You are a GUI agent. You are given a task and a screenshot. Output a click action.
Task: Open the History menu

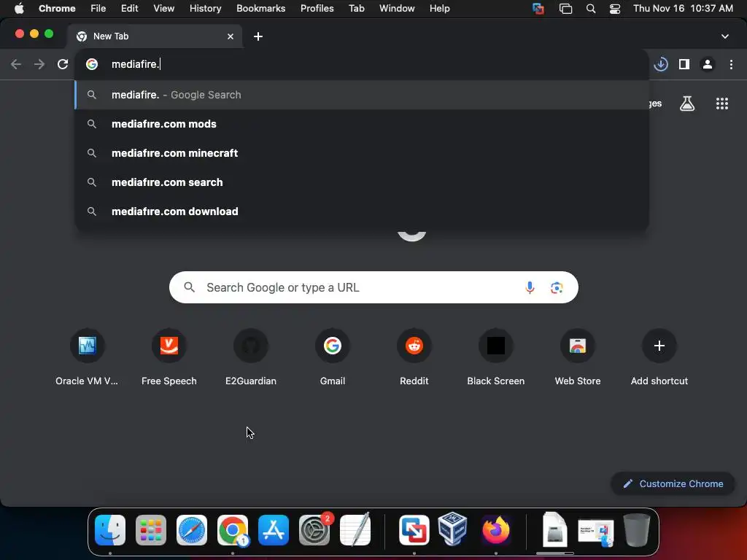[205, 9]
